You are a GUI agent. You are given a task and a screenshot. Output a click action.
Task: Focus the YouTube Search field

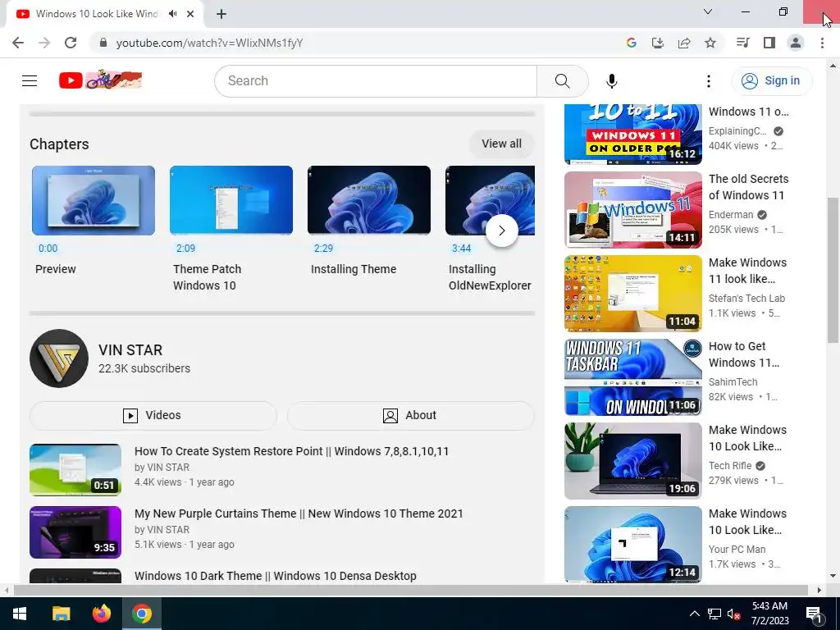[376, 81]
